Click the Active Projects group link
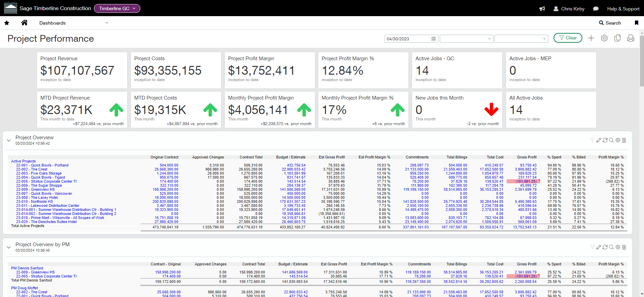The width and height of the screenshot is (644, 297). [x=23, y=161]
